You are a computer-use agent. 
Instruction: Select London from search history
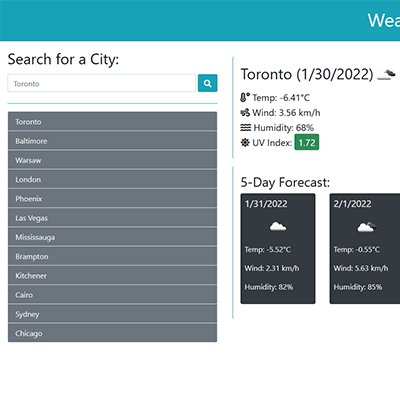(112, 179)
